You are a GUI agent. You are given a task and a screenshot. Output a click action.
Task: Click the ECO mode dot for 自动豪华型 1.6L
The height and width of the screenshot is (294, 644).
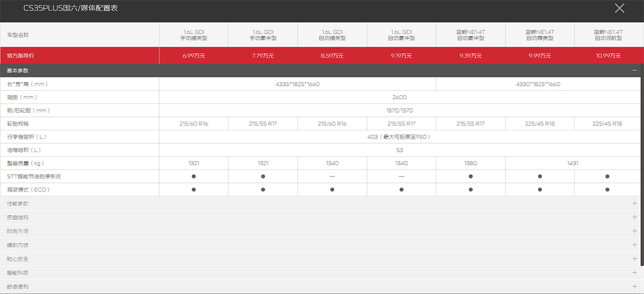pos(401,189)
